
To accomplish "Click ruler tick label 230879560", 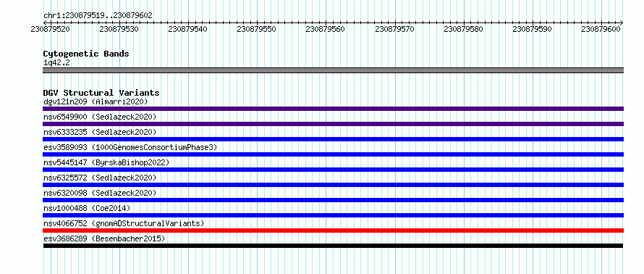I will tap(326, 29).
